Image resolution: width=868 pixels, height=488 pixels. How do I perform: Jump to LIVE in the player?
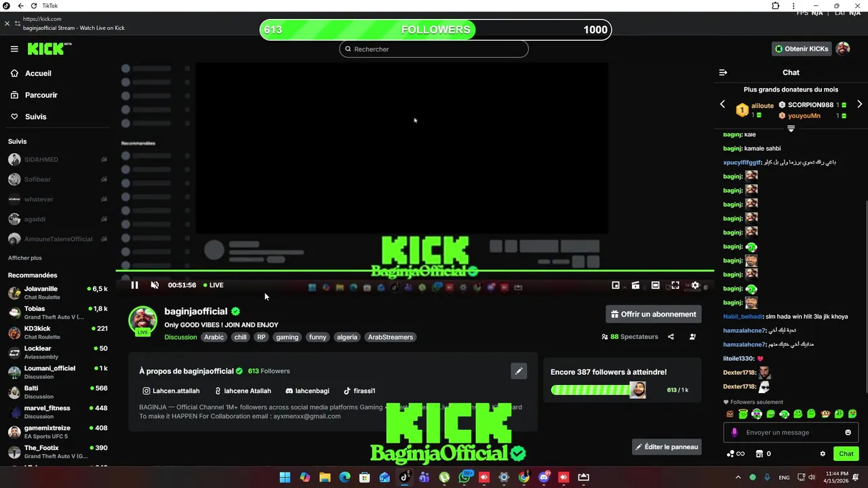click(214, 285)
